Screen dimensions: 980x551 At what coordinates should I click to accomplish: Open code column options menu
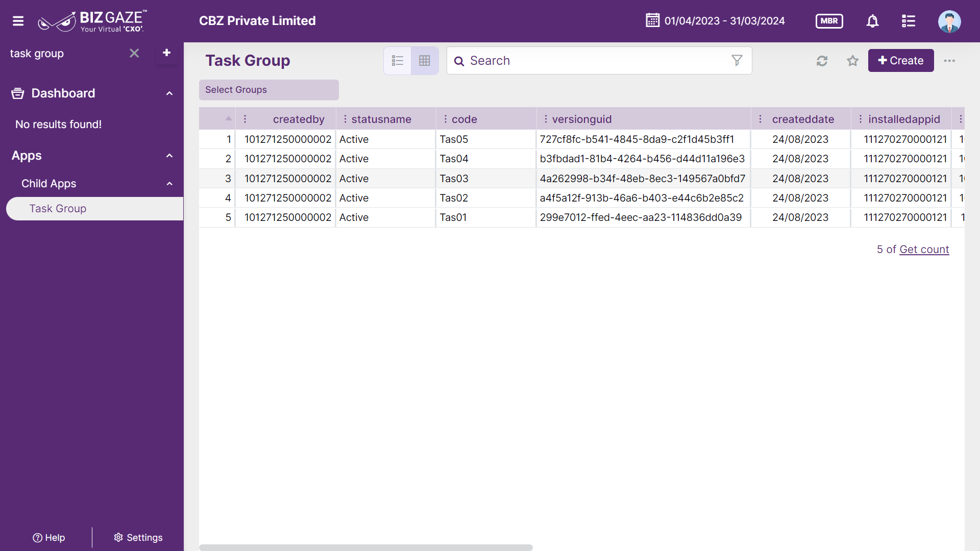tap(446, 119)
